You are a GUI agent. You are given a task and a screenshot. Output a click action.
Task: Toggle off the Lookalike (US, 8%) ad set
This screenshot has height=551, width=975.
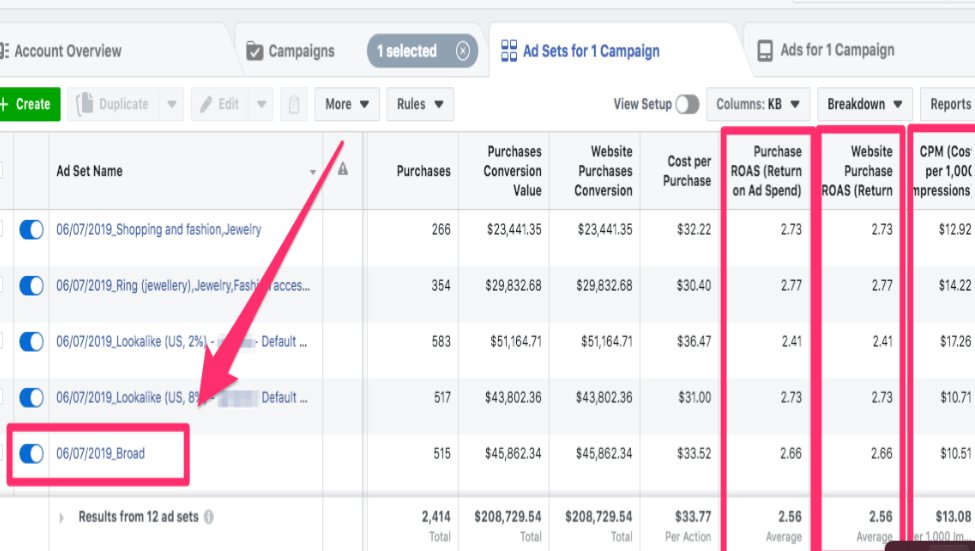(x=31, y=397)
